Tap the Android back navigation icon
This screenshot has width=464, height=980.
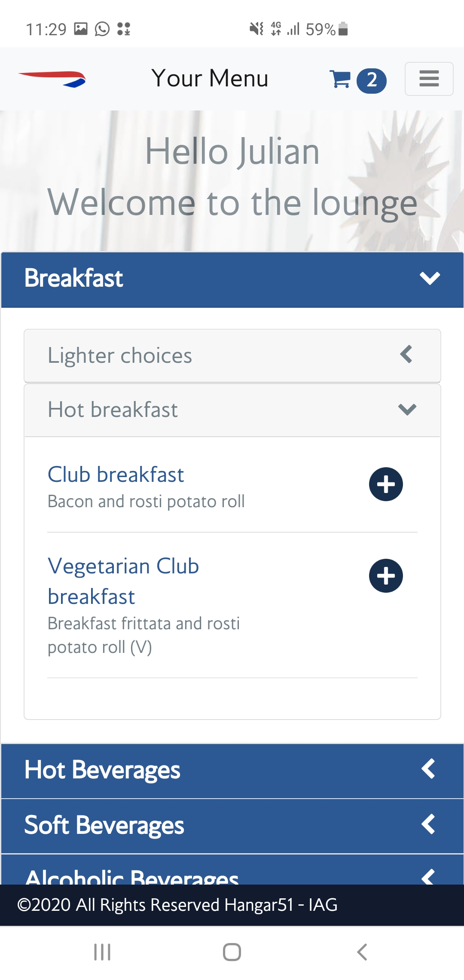pyautogui.click(x=362, y=952)
